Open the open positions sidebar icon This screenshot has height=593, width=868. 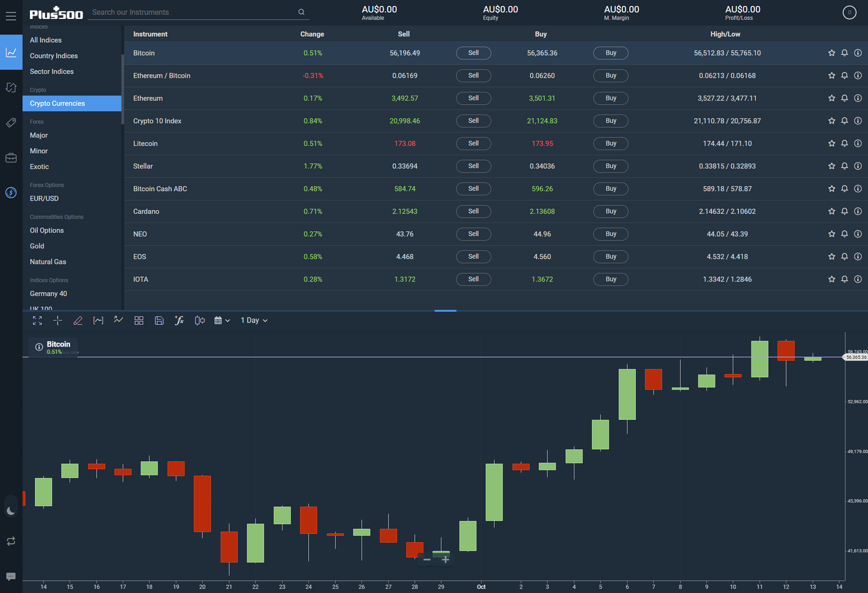pyautogui.click(x=11, y=87)
